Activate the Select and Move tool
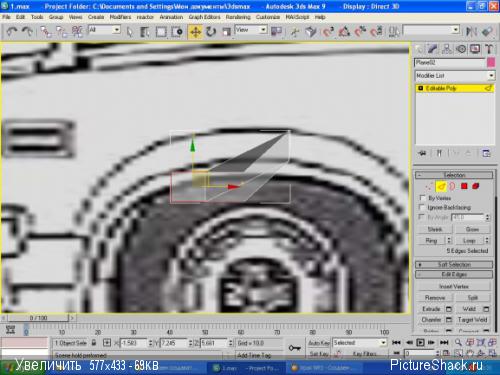The height and width of the screenshot is (375, 500). tap(195, 32)
